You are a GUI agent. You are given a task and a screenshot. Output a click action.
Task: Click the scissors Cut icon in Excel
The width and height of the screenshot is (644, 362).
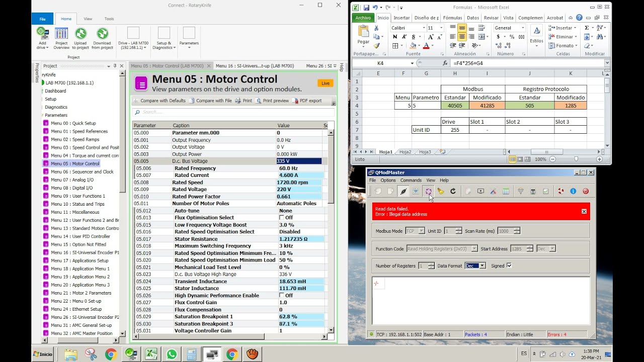376,28
